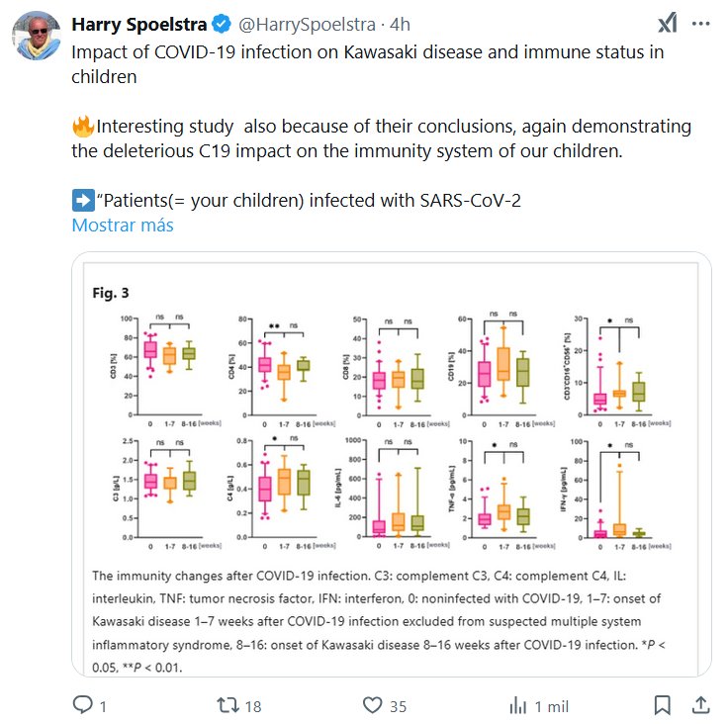This screenshot has height=724, width=728.
Task: Click the figure caption about immunity changes
Action: pyautogui.click(x=391, y=620)
